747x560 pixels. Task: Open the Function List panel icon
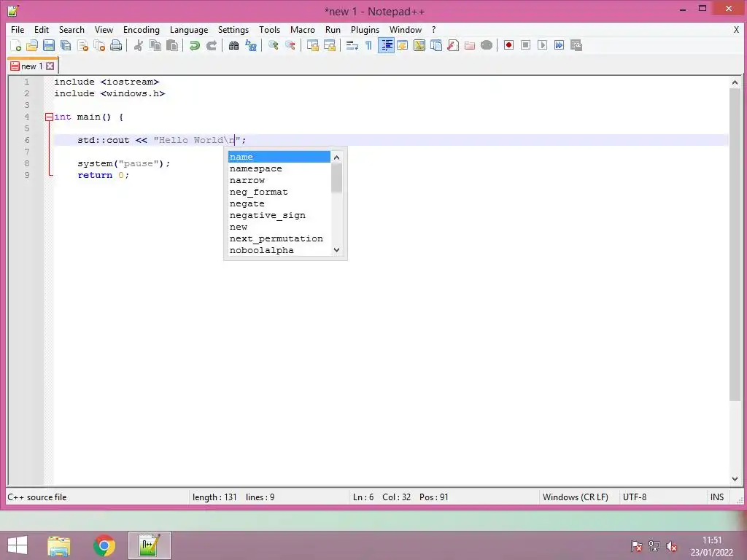[453, 45]
